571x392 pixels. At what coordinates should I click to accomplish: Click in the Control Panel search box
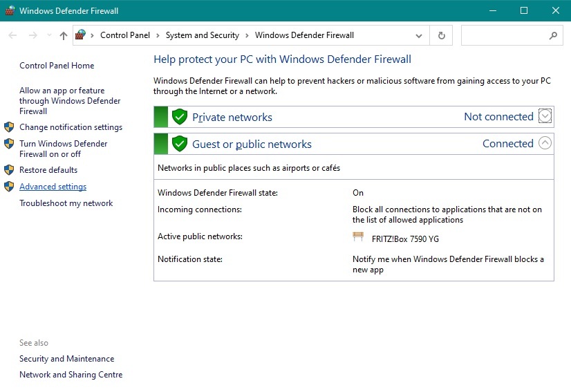click(x=506, y=35)
